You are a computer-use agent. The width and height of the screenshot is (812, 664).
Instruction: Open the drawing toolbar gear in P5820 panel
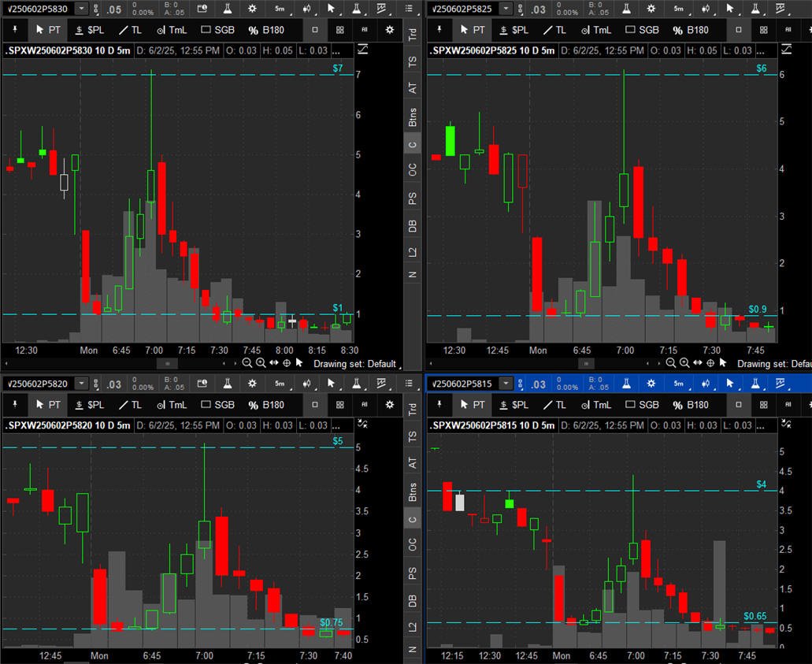click(x=389, y=405)
